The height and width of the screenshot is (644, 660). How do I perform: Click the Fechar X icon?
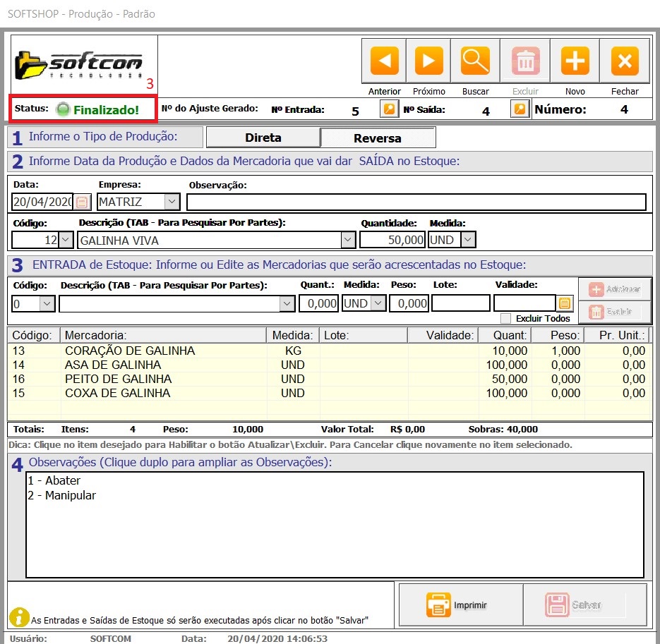point(624,61)
